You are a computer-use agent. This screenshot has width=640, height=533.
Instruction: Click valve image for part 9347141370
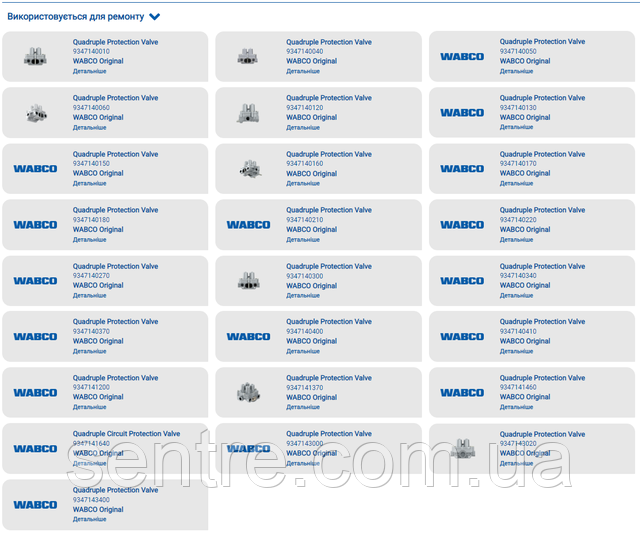pyautogui.click(x=248, y=393)
